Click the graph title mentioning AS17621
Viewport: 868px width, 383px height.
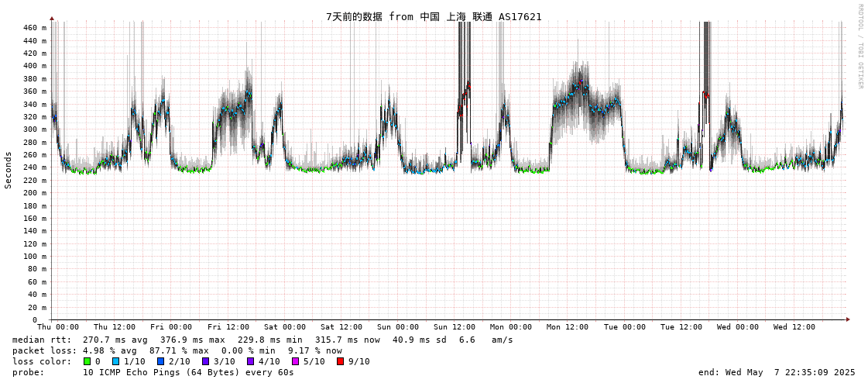tap(434, 16)
